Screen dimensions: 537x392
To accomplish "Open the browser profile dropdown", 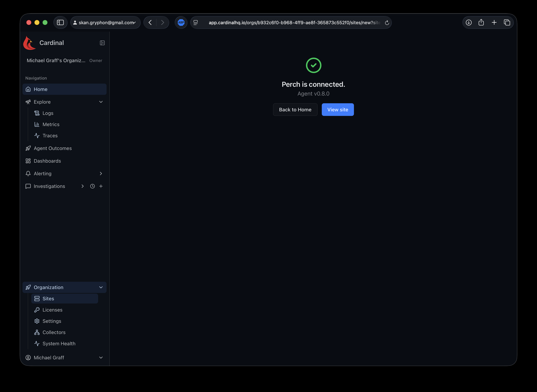I will 105,22.
